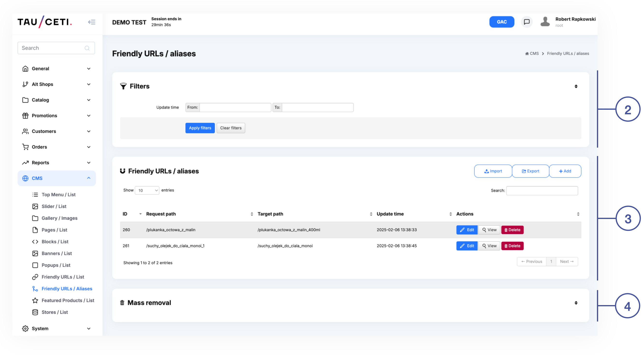Open the chat messages icon

coord(526,22)
